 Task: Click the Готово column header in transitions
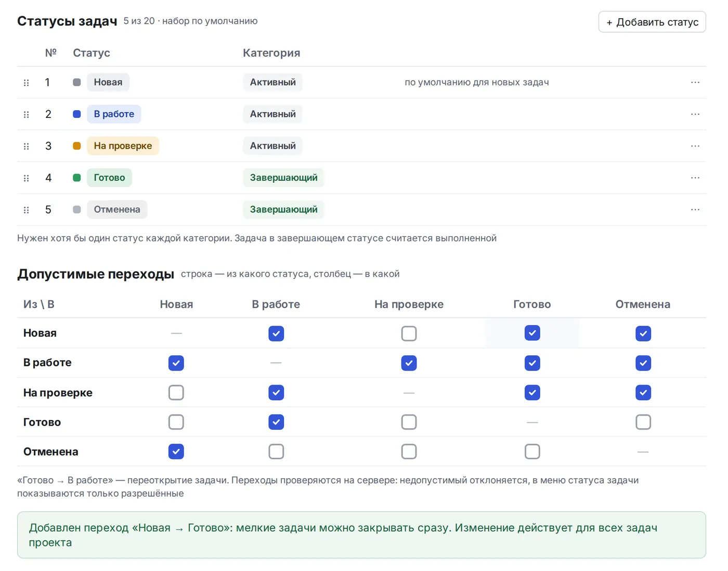532,304
